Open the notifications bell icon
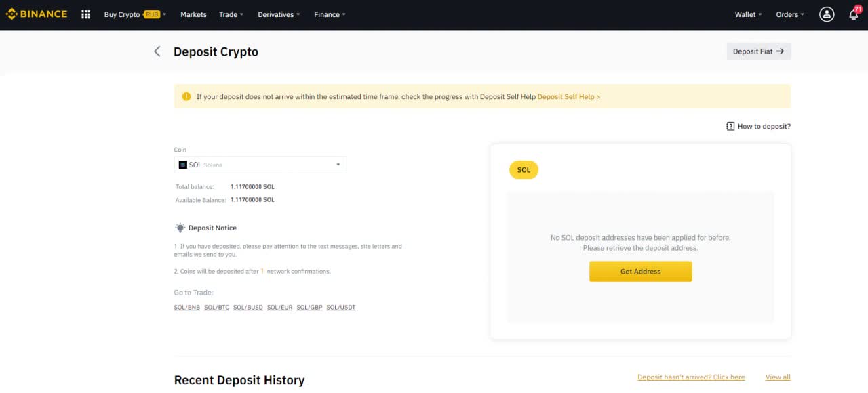 pyautogui.click(x=854, y=14)
